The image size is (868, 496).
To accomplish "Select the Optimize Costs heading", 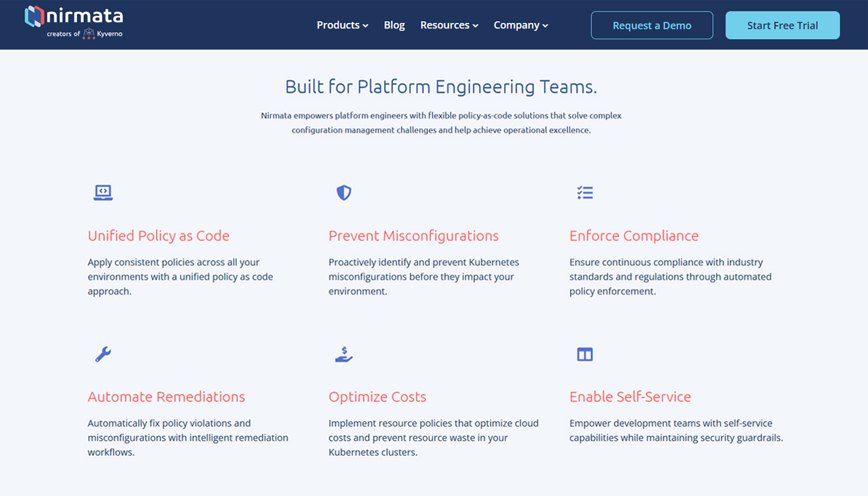I will [x=378, y=397].
